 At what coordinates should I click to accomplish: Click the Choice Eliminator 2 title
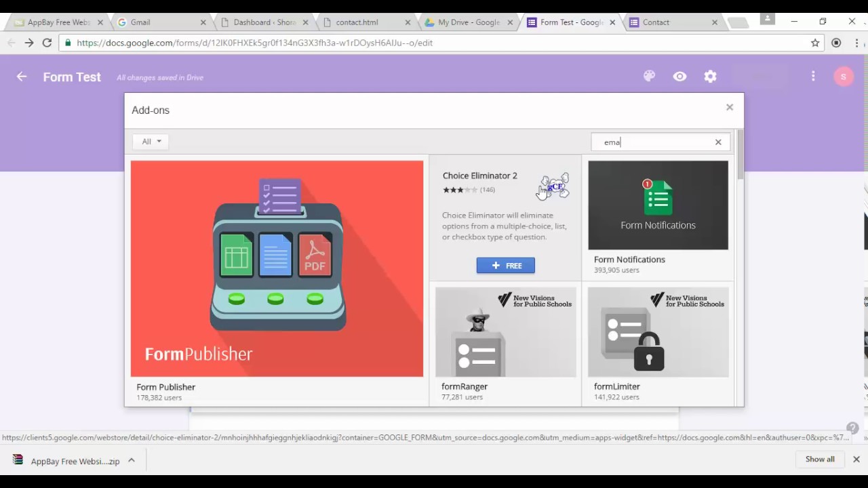[x=480, y=176]
